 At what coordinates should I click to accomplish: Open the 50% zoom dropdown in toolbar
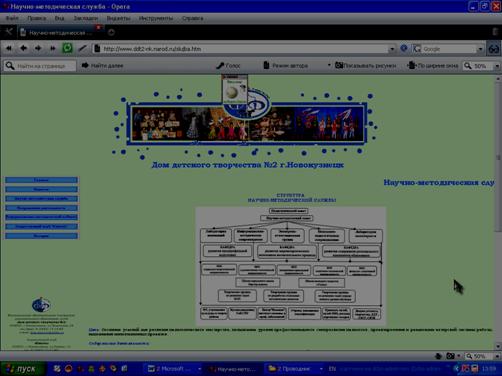coord(497,66)
